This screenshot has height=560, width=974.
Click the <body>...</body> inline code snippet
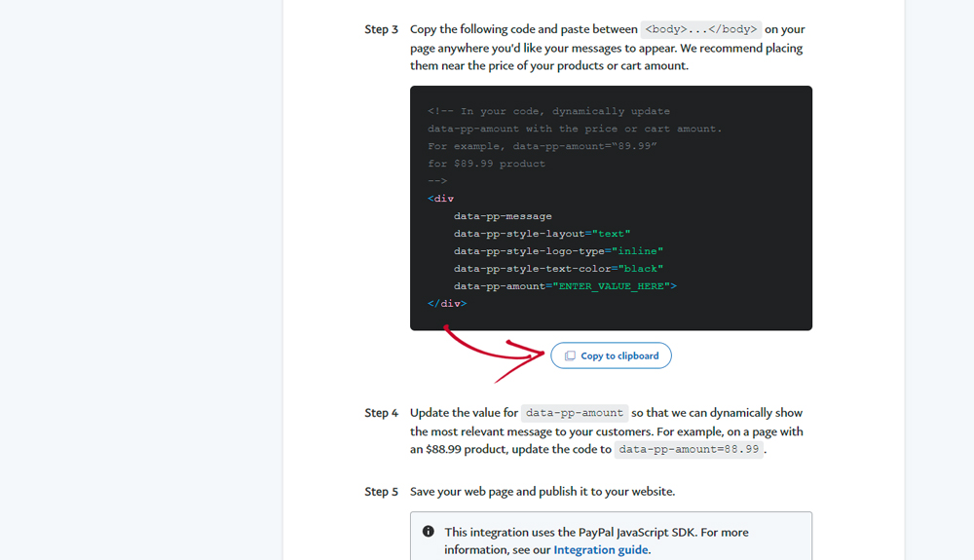700,29
